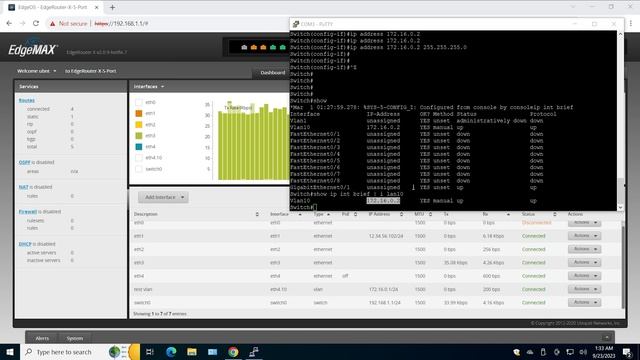Click the volume icon in system tray
This screenshot has width=640, height=360.
click(x=583, y=352)
